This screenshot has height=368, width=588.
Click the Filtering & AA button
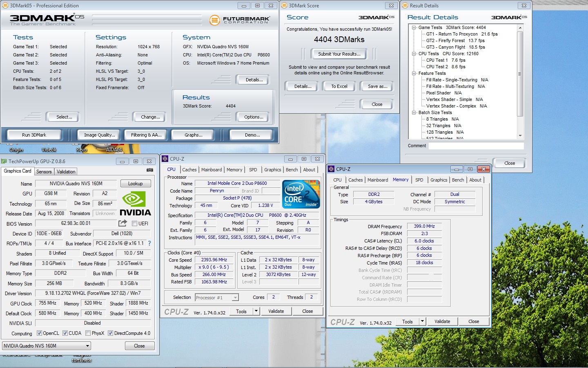tap(146, 135)
